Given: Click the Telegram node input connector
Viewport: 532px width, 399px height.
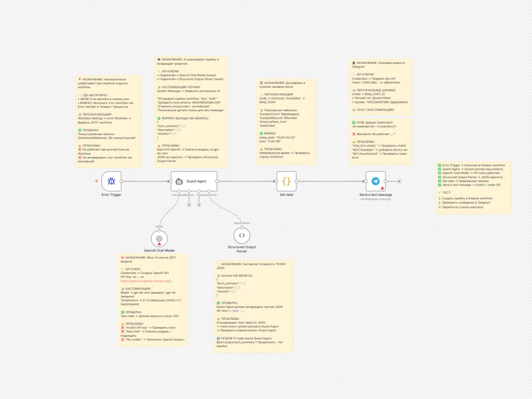Looking at the screenshot, I should click(x=365, y=181).
